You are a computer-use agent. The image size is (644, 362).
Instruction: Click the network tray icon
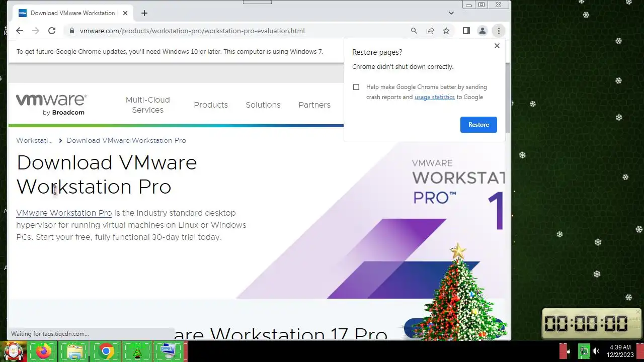584,351
